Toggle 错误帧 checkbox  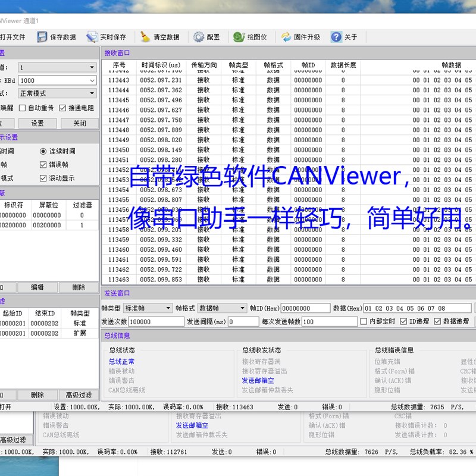pos(43,165)
